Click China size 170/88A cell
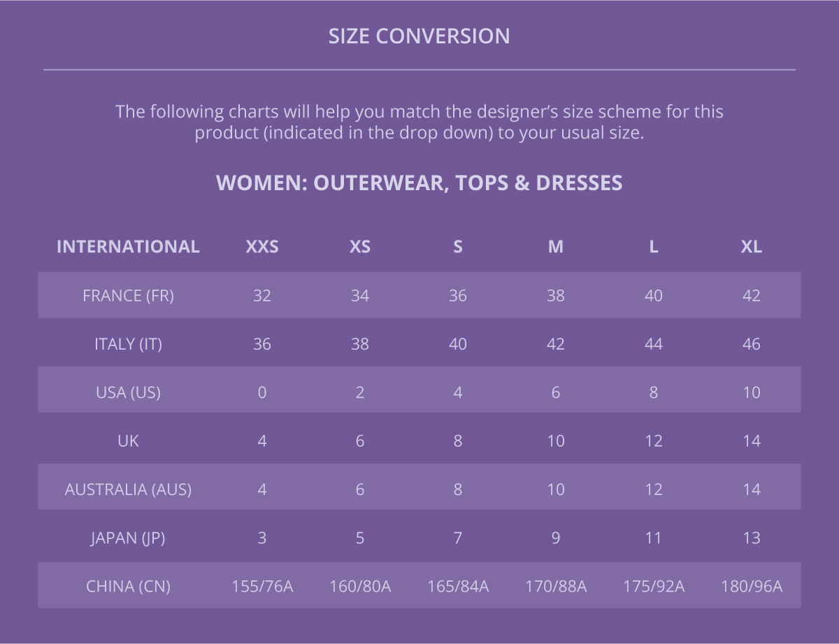839x644 pixels. 556,586
